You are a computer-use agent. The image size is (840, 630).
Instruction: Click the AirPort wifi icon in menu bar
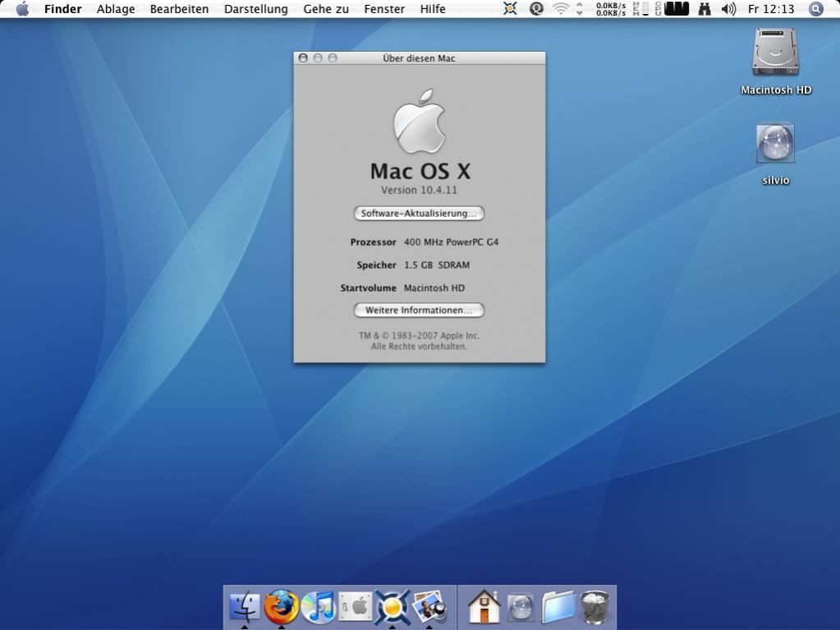560,8
